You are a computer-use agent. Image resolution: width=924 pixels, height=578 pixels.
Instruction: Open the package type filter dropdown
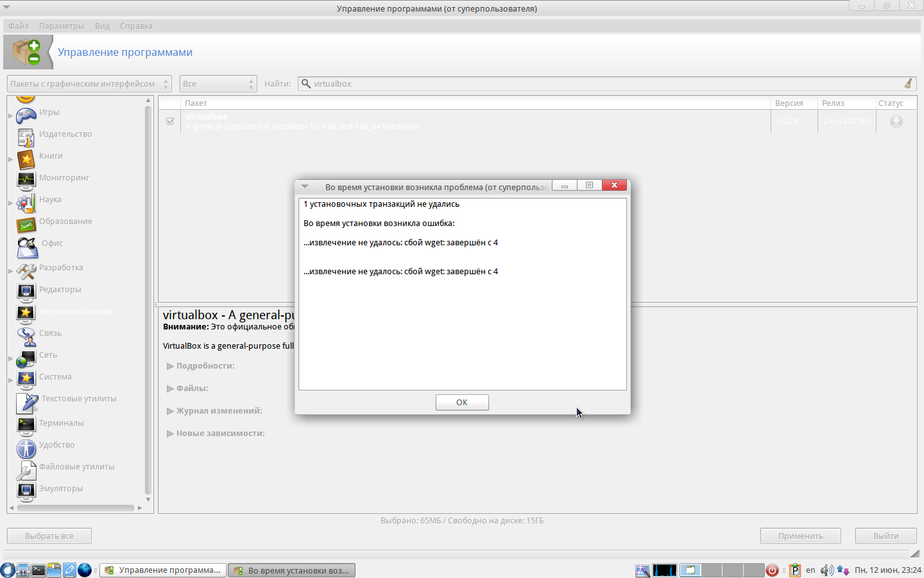coord(89,83)
